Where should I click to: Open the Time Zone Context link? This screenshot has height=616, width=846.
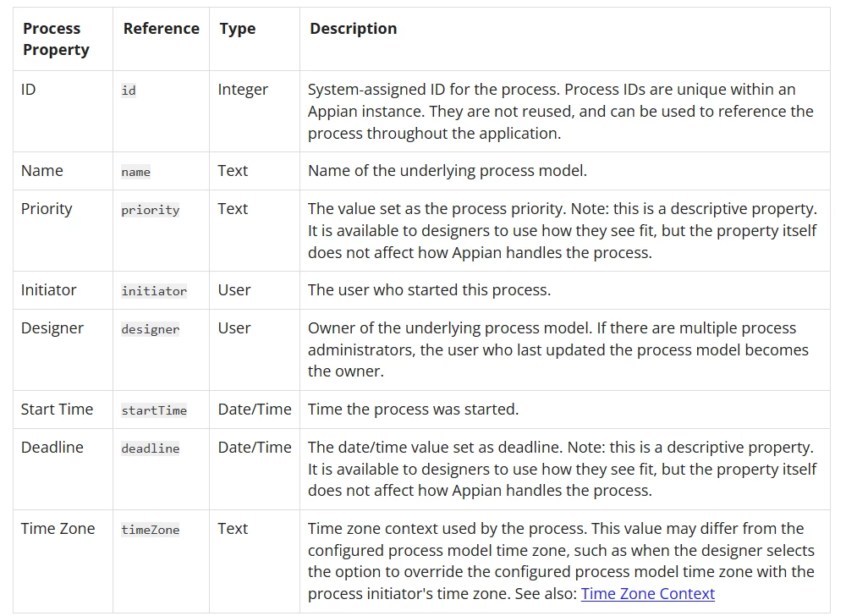[x=647, y=593]
